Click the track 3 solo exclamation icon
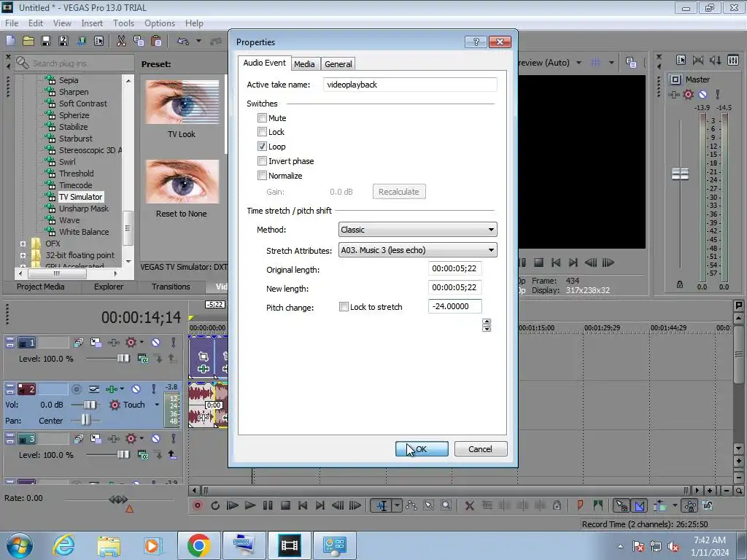747x560 pixels. click(174, 438)
